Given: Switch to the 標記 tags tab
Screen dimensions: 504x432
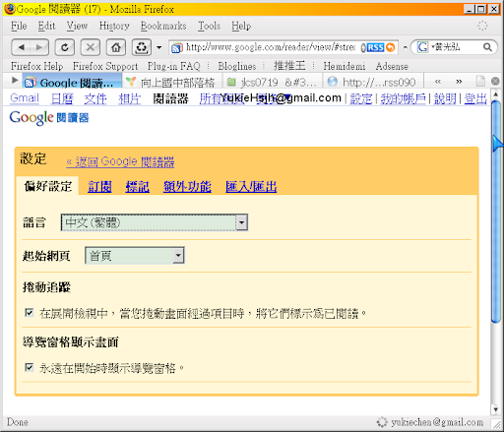Looking at the screenshot, I should pos(137,187).
